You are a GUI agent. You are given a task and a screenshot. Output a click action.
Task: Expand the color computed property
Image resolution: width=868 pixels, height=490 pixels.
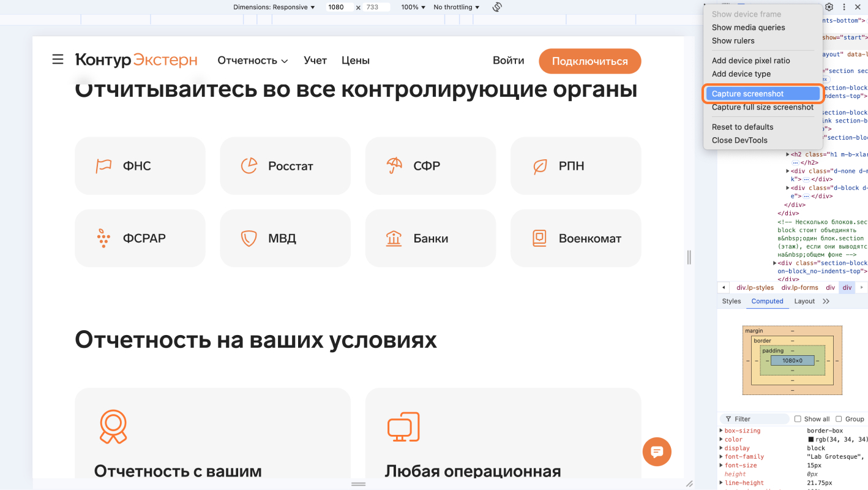click(x=720, y=439)
